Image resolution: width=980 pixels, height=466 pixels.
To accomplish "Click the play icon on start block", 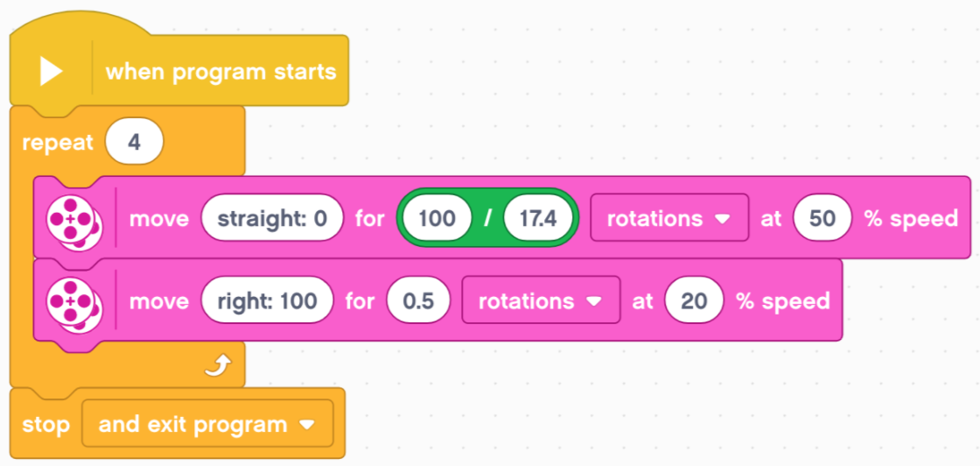I will [51, 71].
